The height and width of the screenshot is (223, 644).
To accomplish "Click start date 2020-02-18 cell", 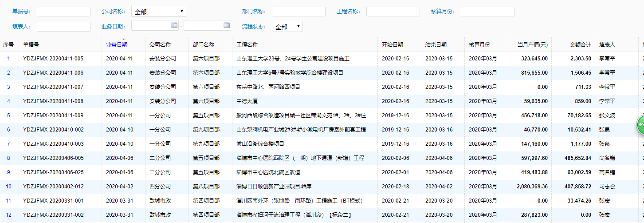I will click(x=396, y=187).
